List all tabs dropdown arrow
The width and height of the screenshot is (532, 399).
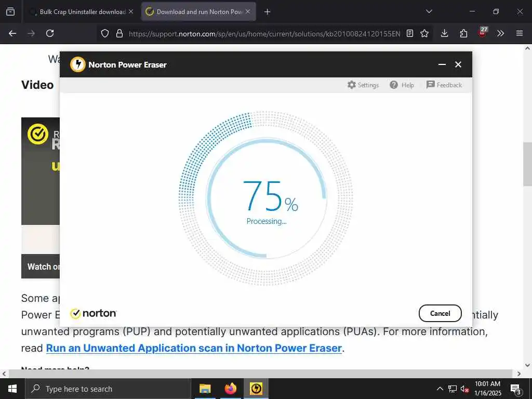pyautogui.click(x=429, y=11)
